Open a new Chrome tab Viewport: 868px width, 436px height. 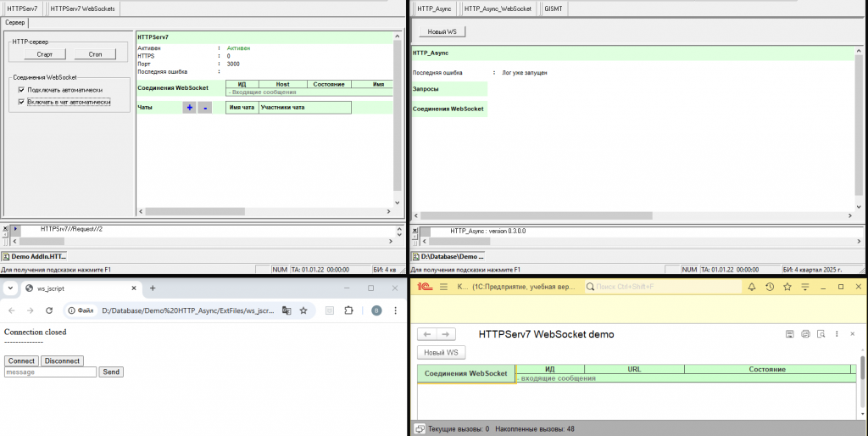(x=153, y=288)
